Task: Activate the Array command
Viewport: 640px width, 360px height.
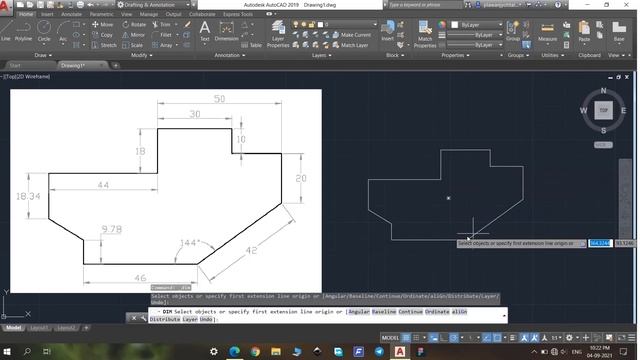Action: (x=162, y=45)
